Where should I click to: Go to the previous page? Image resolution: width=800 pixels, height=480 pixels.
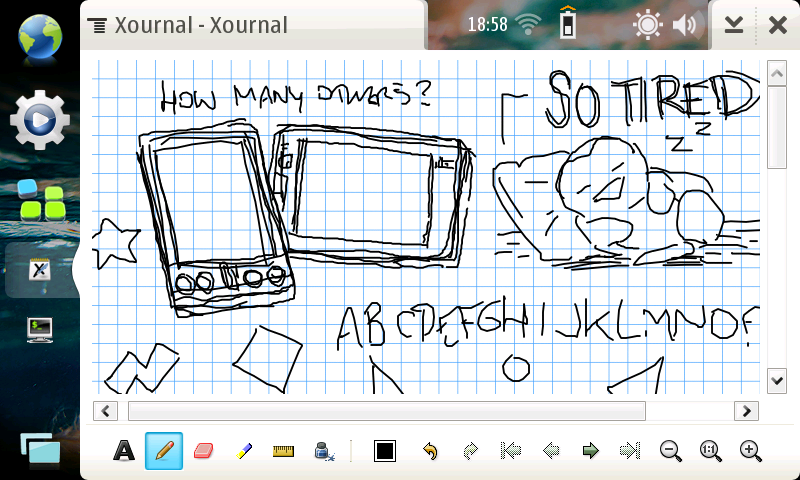[x=550, y=451]
